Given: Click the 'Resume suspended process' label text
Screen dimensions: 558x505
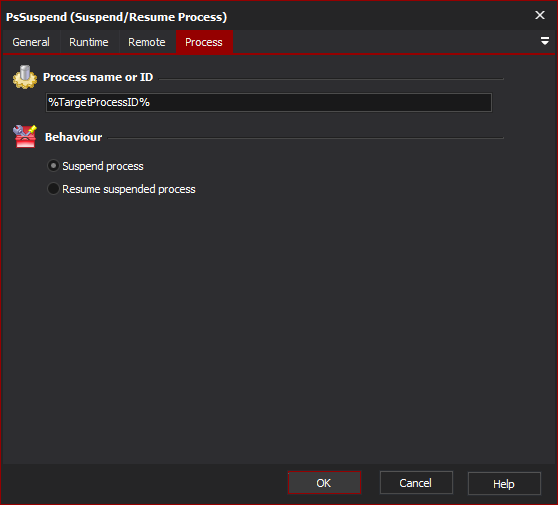Looking at the screenshot, I should tap(129, 189).
